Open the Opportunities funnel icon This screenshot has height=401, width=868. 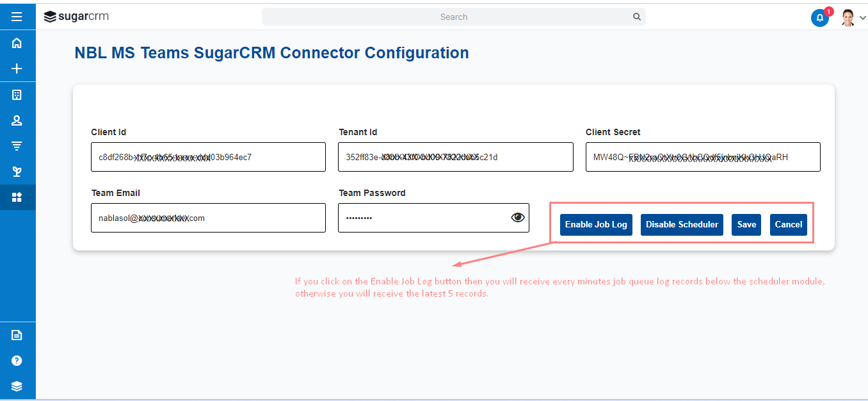coord(17,146)
